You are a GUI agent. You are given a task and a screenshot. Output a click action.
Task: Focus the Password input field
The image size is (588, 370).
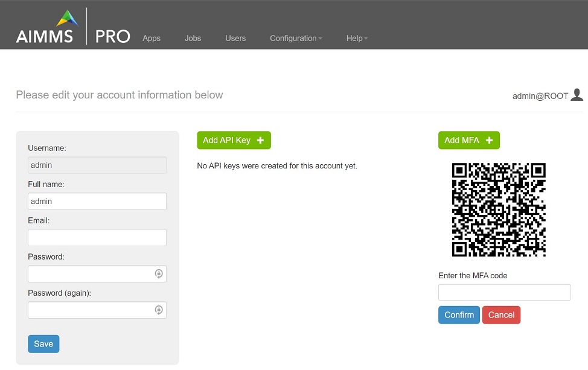coord(97,273)
